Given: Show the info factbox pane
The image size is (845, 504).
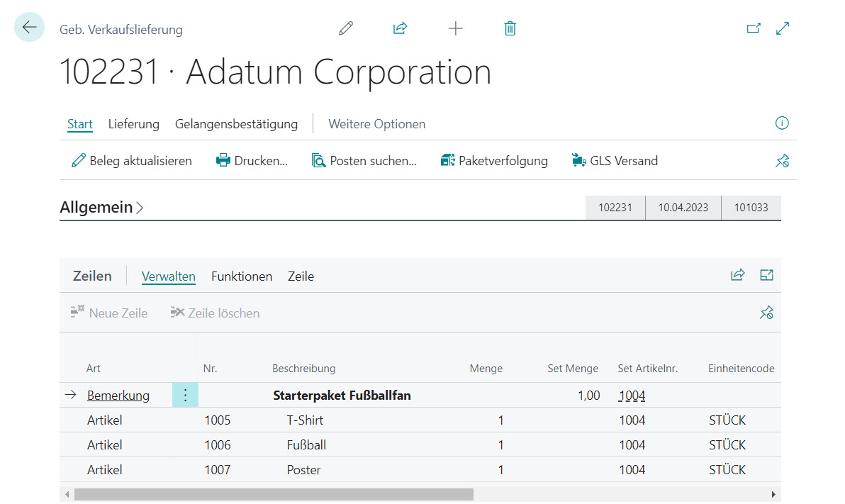Looking at the screenshot, I should (782, 123).
